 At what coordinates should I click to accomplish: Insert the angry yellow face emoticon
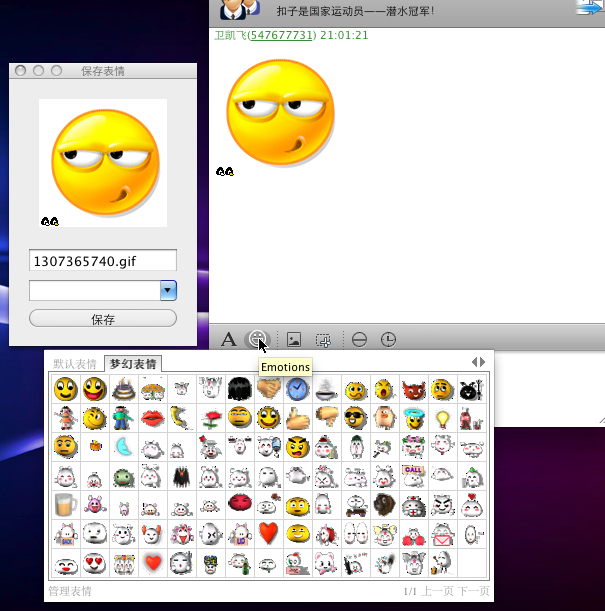pyautogui.click(x=297, y=447)
